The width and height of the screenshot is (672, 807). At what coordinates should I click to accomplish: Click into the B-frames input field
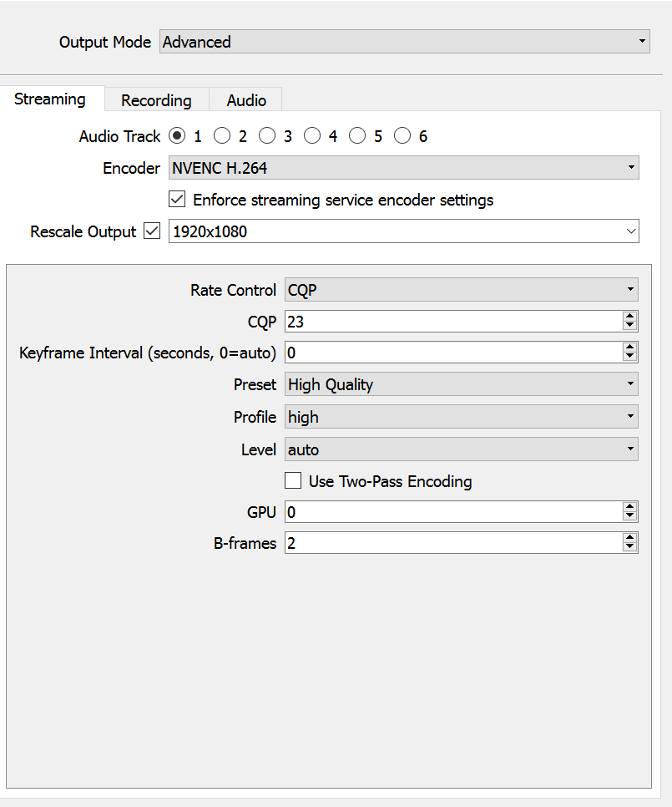453,543
